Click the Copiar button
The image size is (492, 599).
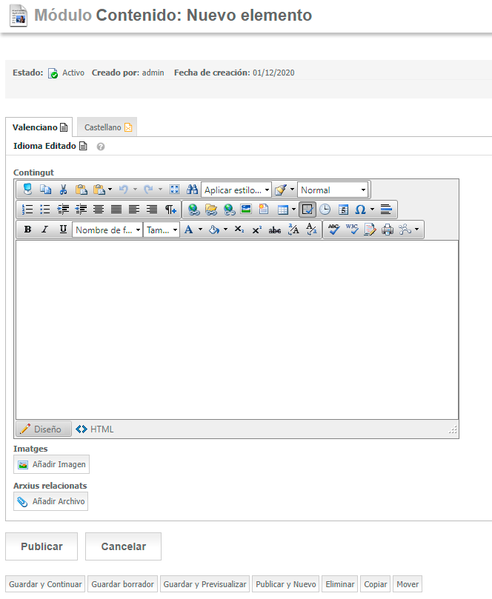coord(375,584)
